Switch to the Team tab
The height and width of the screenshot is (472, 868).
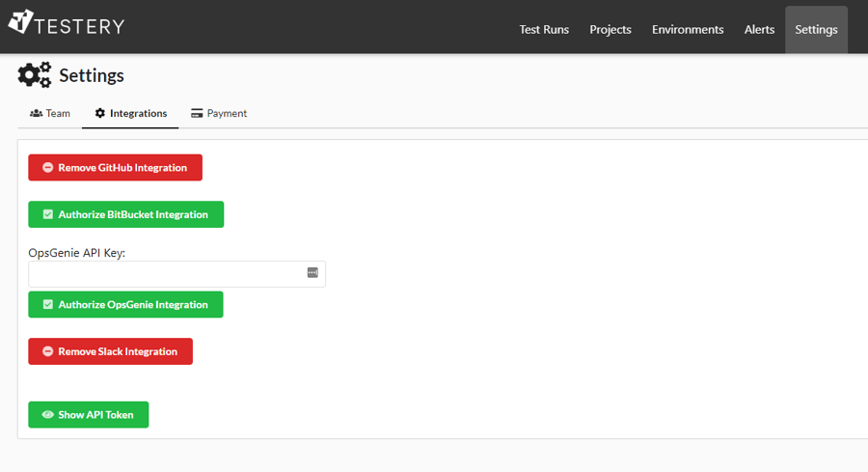click(x=50, y=113)
